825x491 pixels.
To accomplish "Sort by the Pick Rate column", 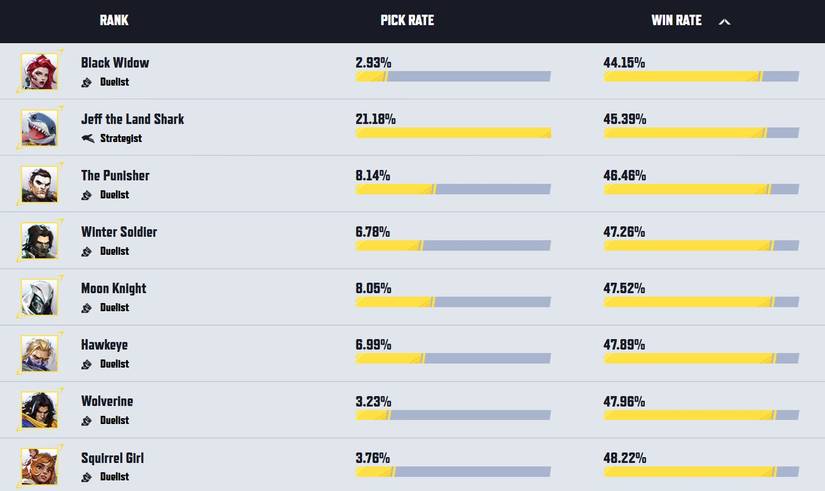I will tap(407, 21).
